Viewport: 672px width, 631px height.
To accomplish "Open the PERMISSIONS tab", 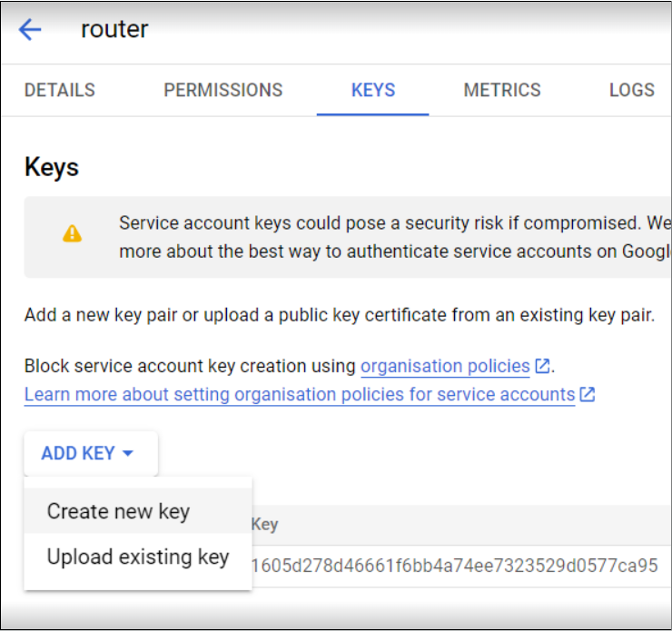I will tap(223, 91).
